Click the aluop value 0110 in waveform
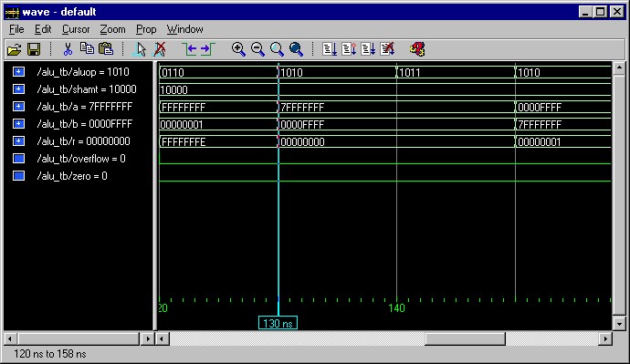This screenshot has height=364, width=630. point(173,73)
